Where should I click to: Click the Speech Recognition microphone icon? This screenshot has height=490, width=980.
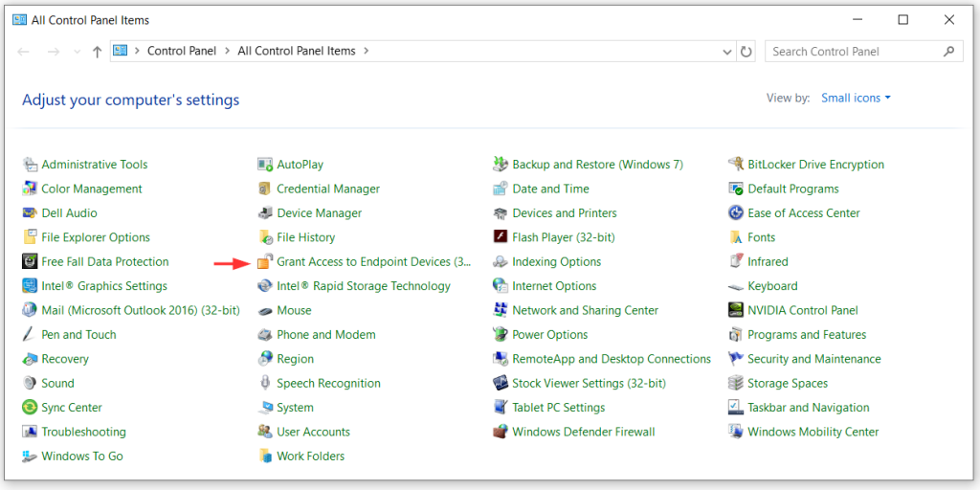click(x=265, y=383)
